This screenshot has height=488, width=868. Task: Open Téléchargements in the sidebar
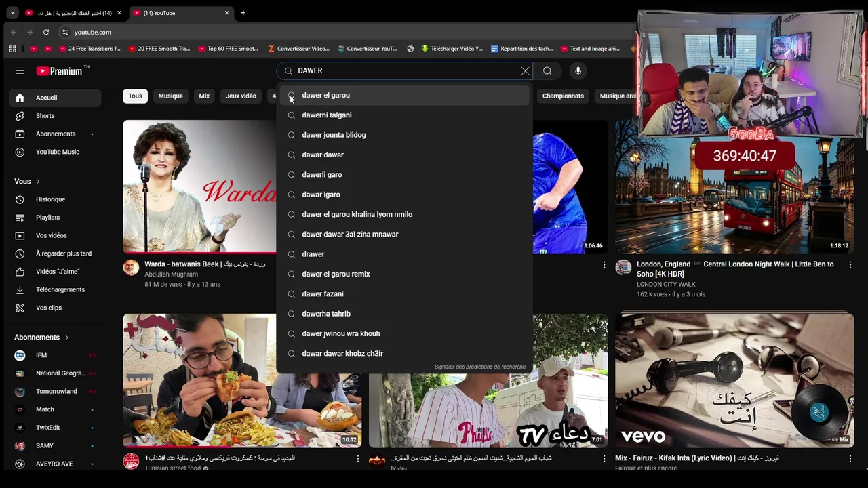tap(55, 289)
